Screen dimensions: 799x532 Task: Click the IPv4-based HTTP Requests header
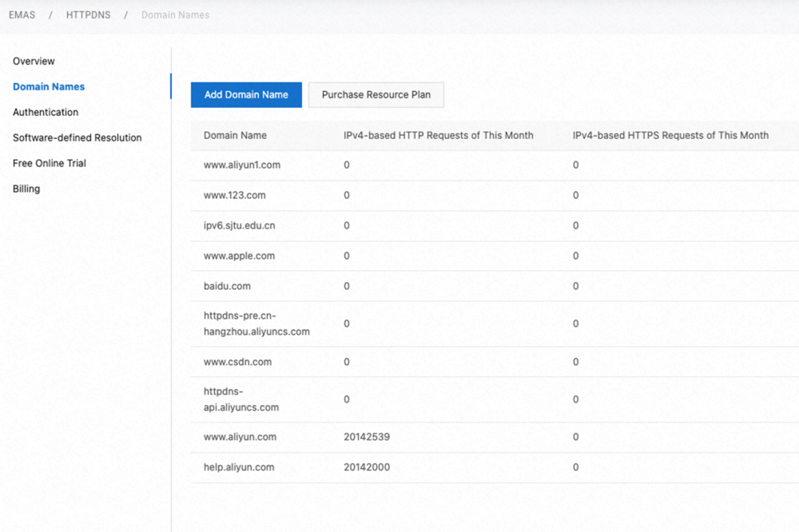coord(438,135)
